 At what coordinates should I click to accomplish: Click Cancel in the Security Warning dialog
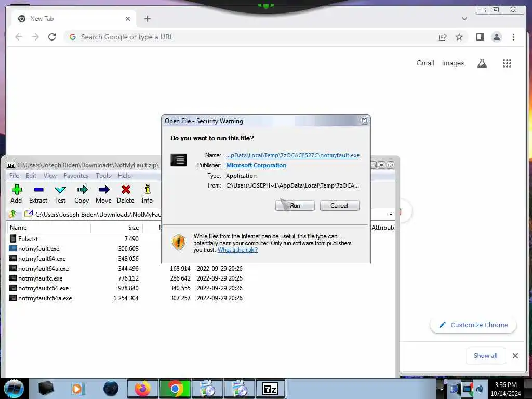point(339,206)
